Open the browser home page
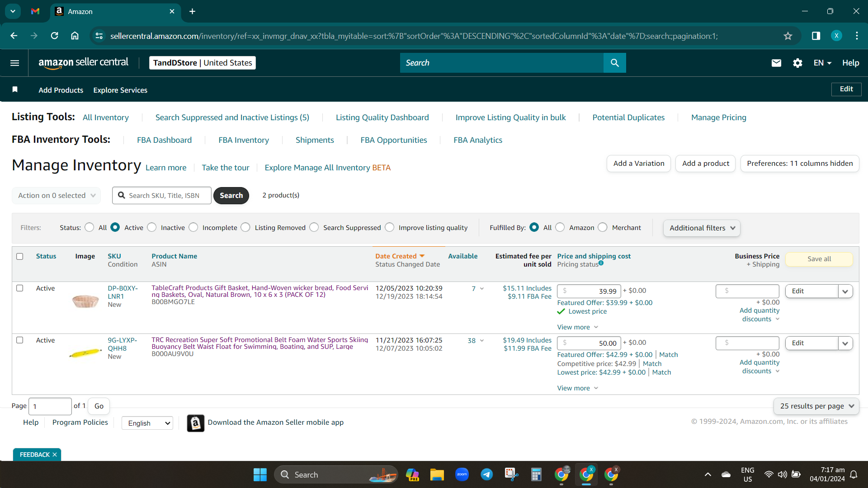Screen dimensions: 868x488 [x=75, y=36]
